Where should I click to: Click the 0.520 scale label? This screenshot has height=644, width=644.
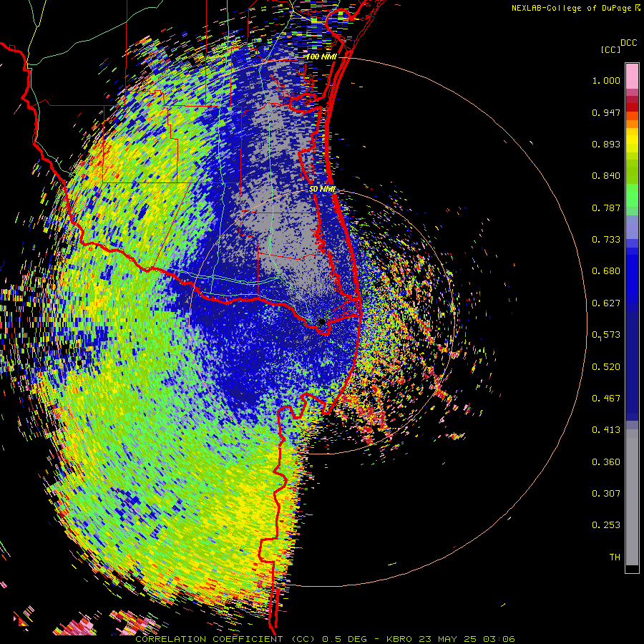click(x=606, y=367)
